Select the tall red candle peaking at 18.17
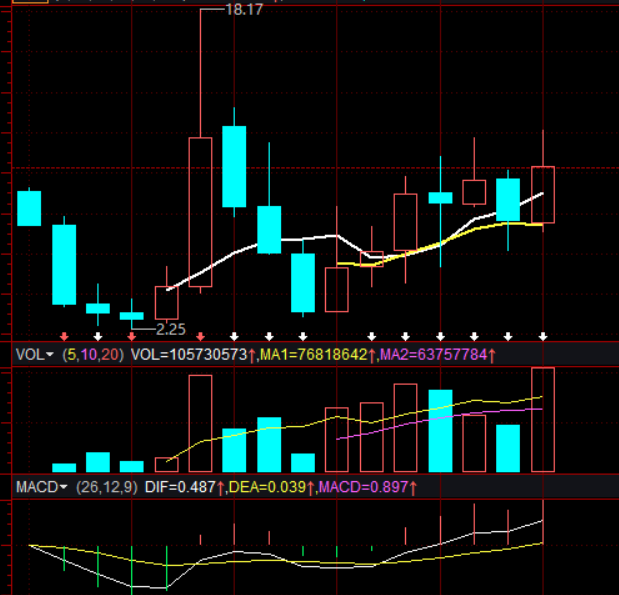 pos(201,212)
